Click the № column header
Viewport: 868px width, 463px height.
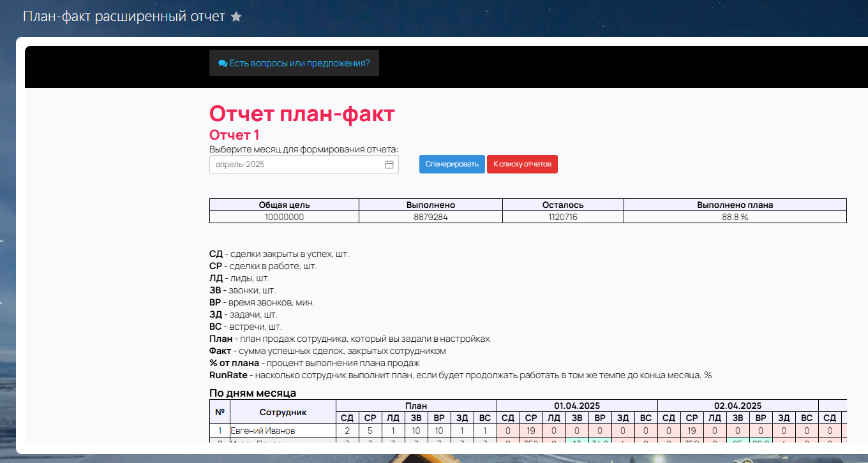[x=220, y=412]
